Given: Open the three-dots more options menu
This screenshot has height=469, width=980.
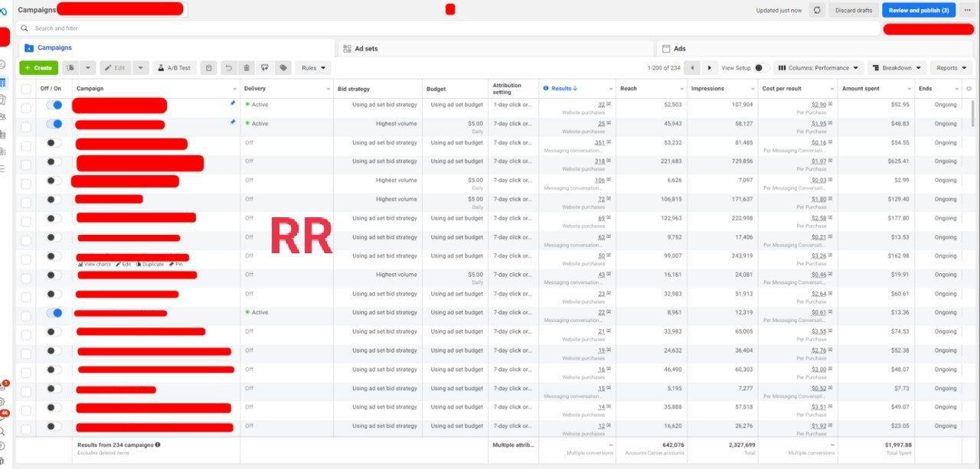Looking at the screenshot, I should 967,10.
